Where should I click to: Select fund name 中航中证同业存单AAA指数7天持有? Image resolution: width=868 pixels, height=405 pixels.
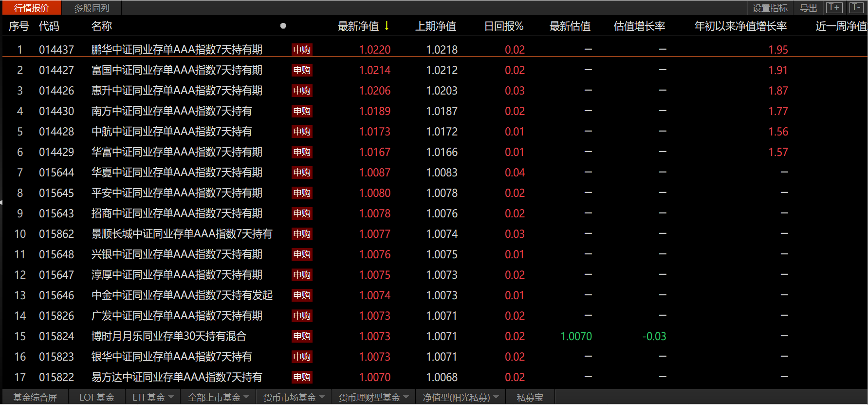(172, 132)
